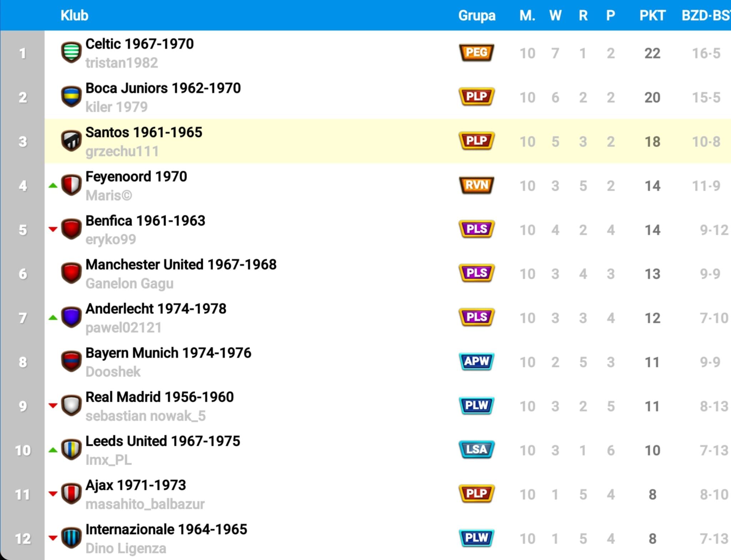The width and height of the screenshot is (731, 560).
Task: Click the PLS badge next to Benfica
Action: pyautogui.click(x=477, y=229)
